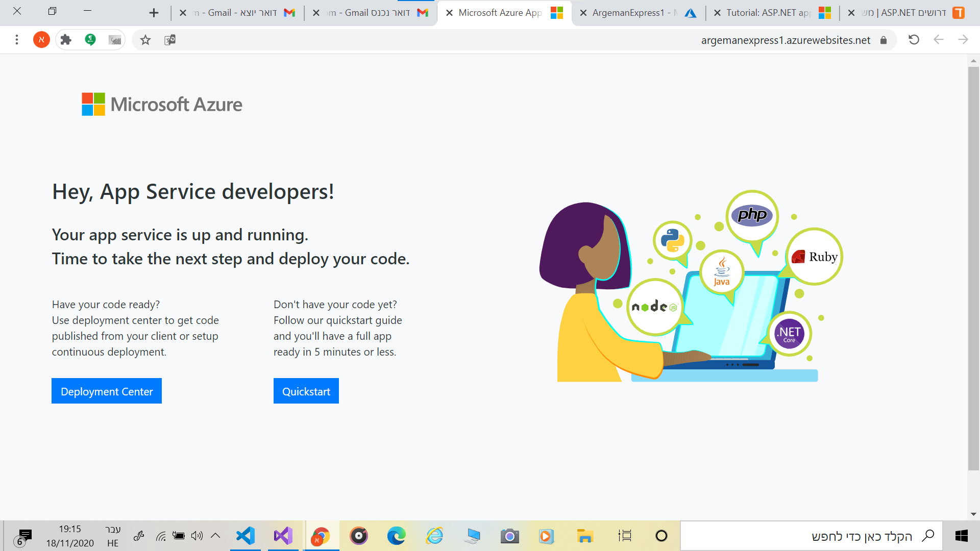Viewport: 980px width, 551px height.
Task: Click the scroll down arrow
Action: pyautogui.click(x=973, y=514)
